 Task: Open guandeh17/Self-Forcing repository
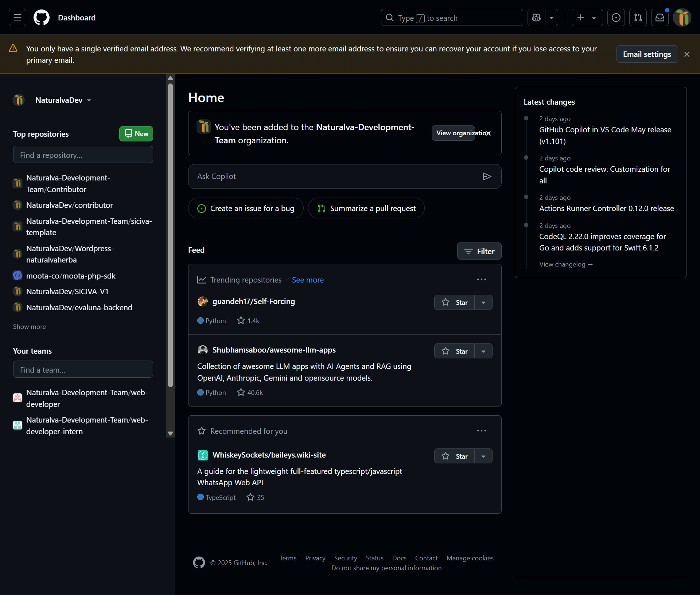(253, 302)
